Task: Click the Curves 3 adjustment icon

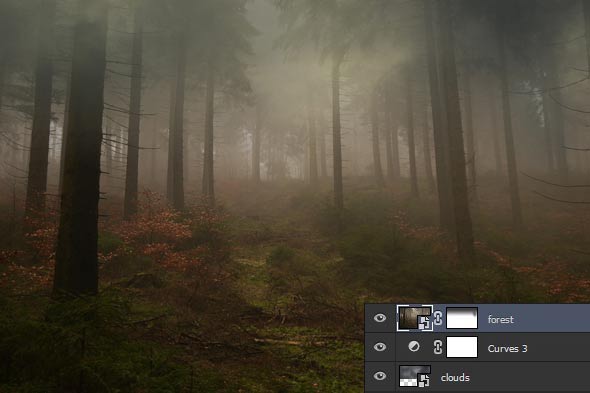Action: coord(414,346)
